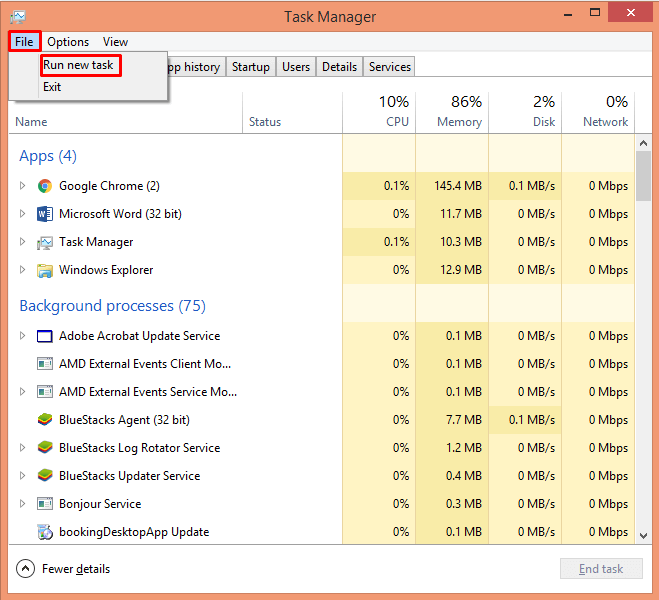Expand the Windows Explorer process row
This screenshot has height=600, width=659.
click(23, 270)
